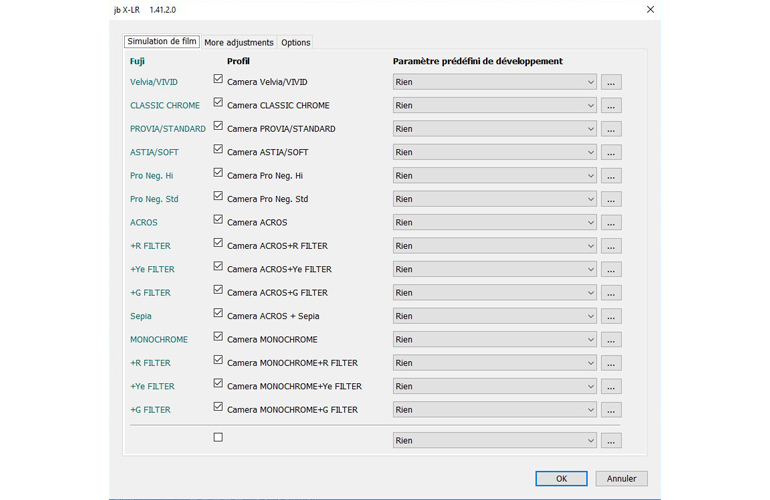Open '...' browse button for ASTIA/SOFT row
This screenshot has height=500, width=770.
coord(611,152)
